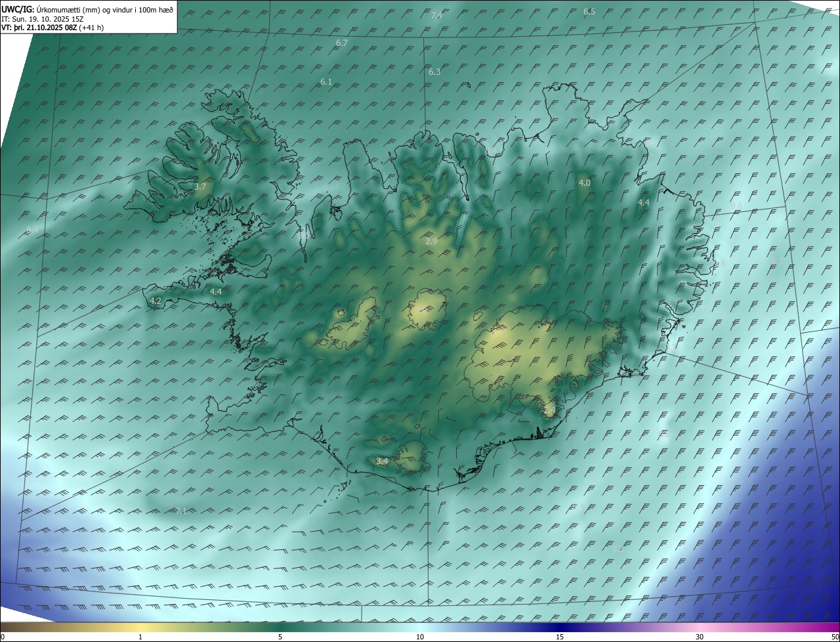Image resolution: width=840 pixels, height=642 pixels.
Task: Click the 7.4 value label on the map
Action: pyautogui.click(x=436, y=15)
